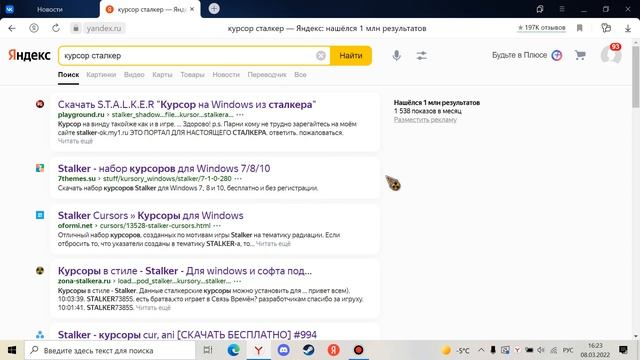Select the 'Переводчик' search tab

coord(267,75)
